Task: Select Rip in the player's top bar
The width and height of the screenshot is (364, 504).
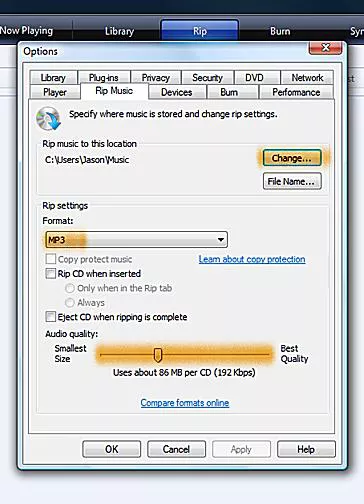Action: tap(200, 31)
